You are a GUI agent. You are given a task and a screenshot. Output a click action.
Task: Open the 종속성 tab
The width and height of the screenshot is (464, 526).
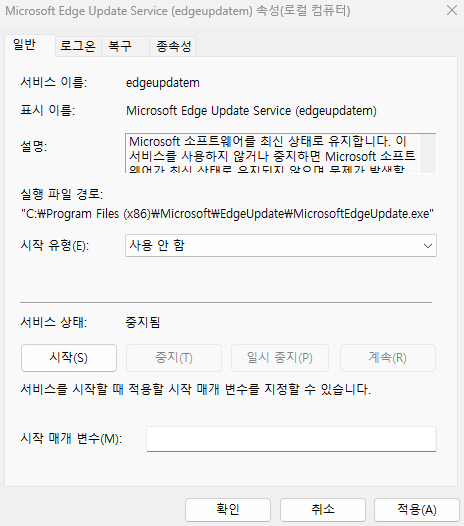click(x=173, y=46)
